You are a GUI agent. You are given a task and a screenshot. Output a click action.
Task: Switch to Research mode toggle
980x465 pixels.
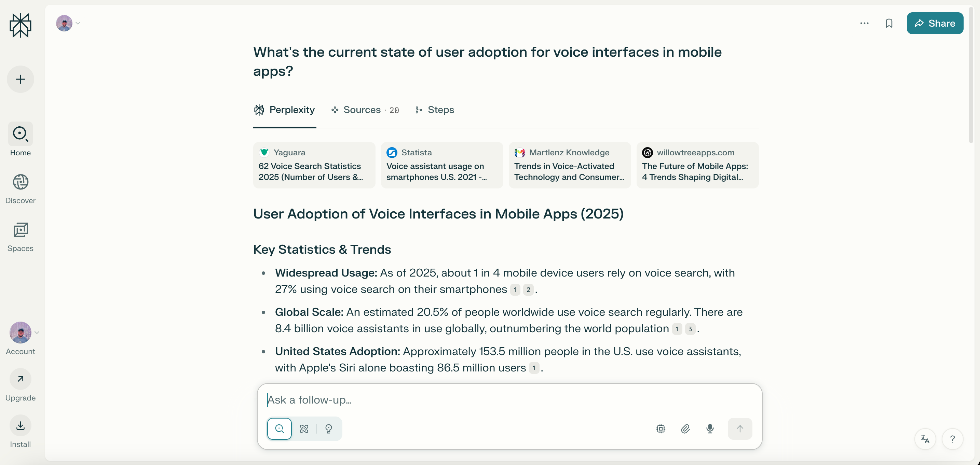[304, 428]
